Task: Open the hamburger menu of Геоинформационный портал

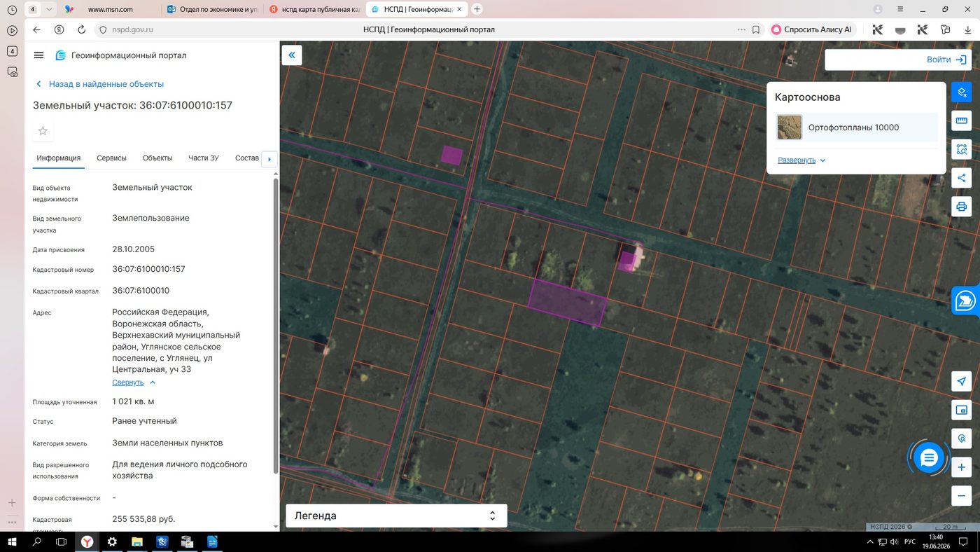Action: point(38,55)
